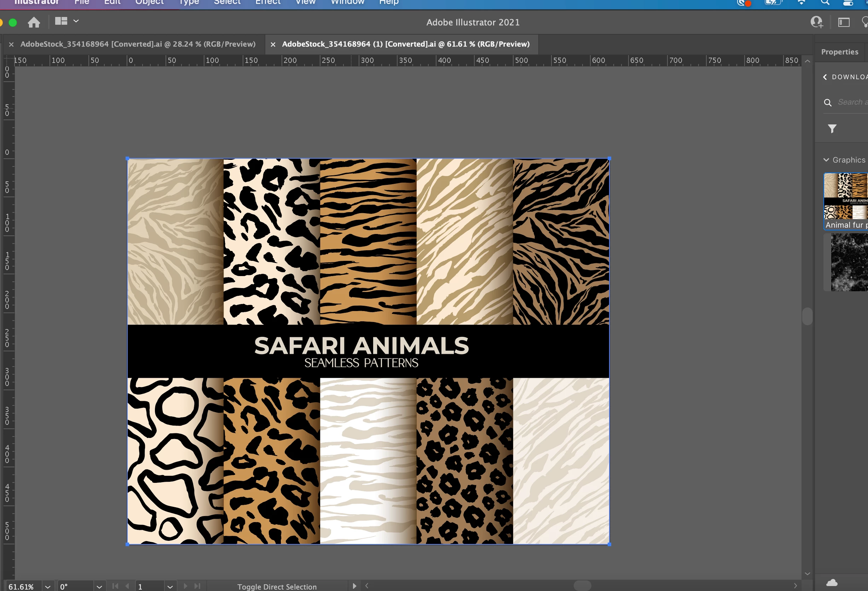This screenshot has height=591, width=868.
Task: Click the cloud sync icon at panel bottom
Action: (x=832, y=583)
